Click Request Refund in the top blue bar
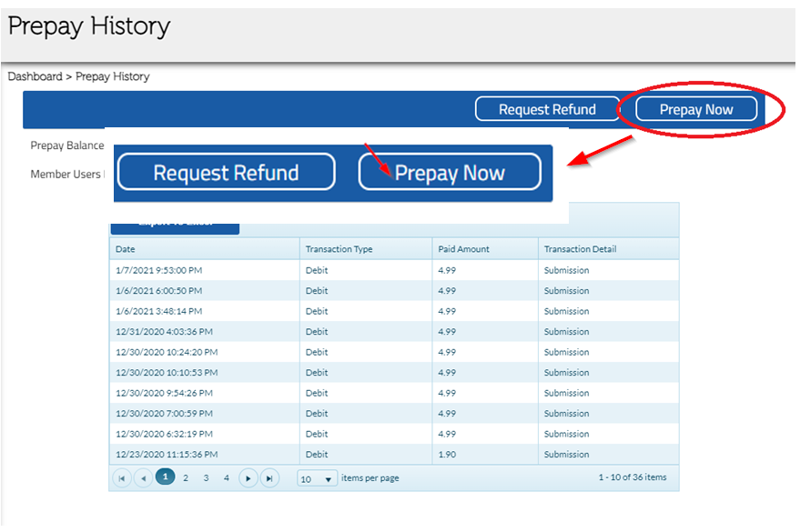 point(547,109)
